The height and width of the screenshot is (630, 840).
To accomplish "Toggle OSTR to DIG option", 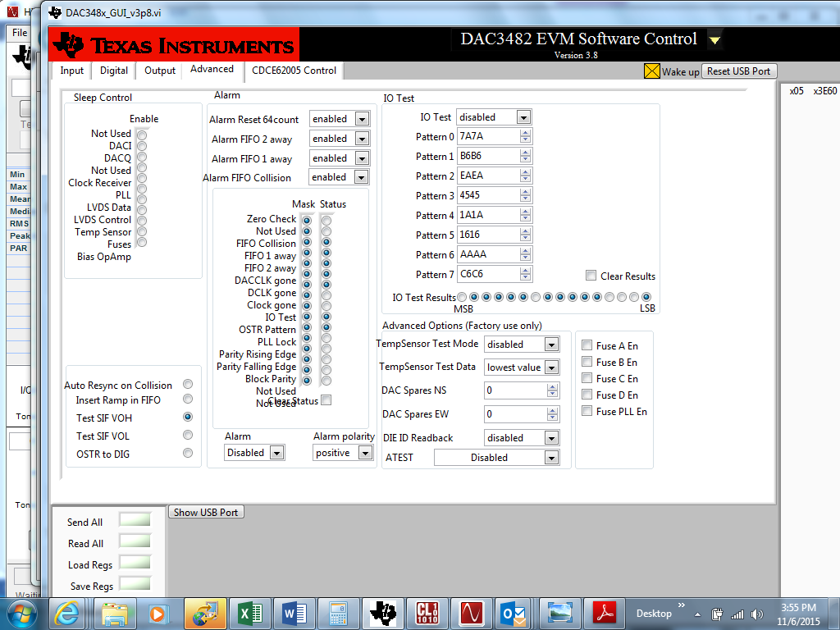I will click(188, 453).
